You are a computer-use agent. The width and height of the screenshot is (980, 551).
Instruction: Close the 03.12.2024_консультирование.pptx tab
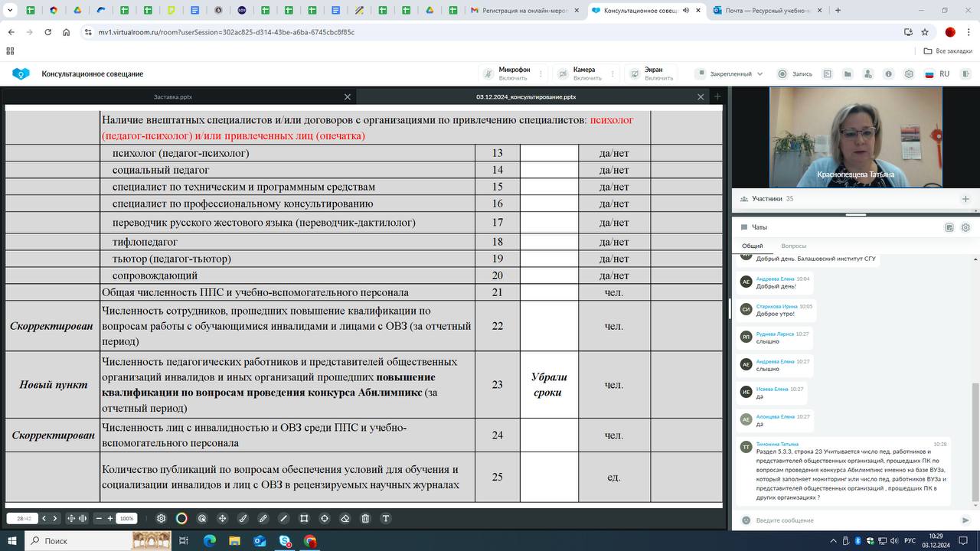pos(701,97)
